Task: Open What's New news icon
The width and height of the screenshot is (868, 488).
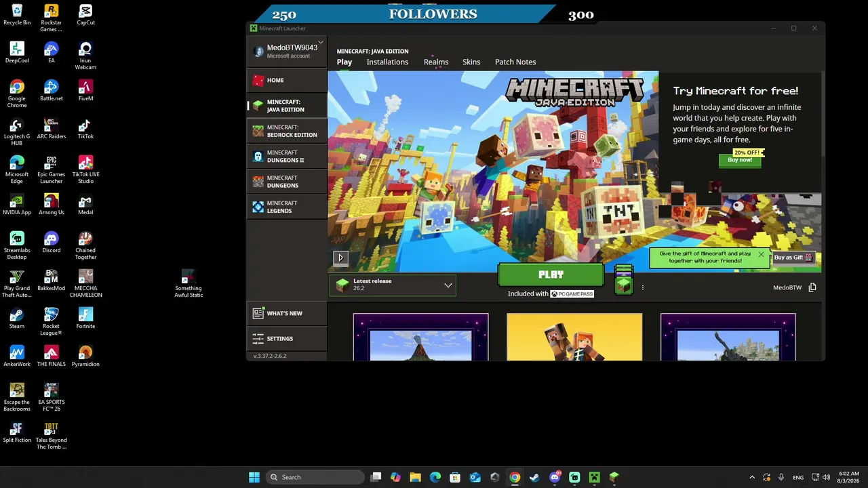Action: (x=258, y=313)
